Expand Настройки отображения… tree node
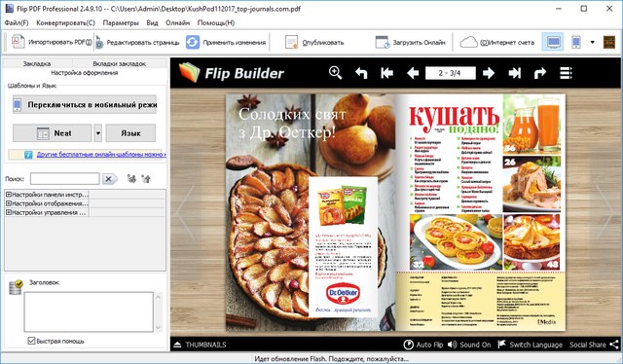 pos(9,203)
